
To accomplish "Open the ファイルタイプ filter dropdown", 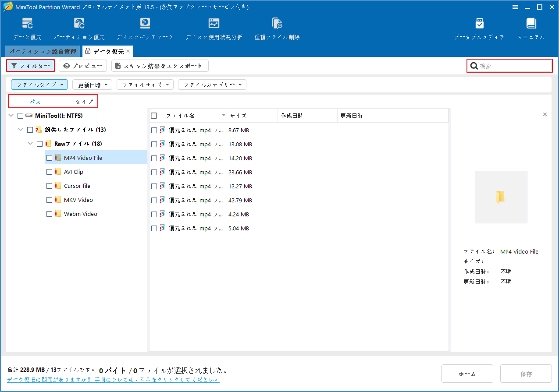I will tap(39, 85).
